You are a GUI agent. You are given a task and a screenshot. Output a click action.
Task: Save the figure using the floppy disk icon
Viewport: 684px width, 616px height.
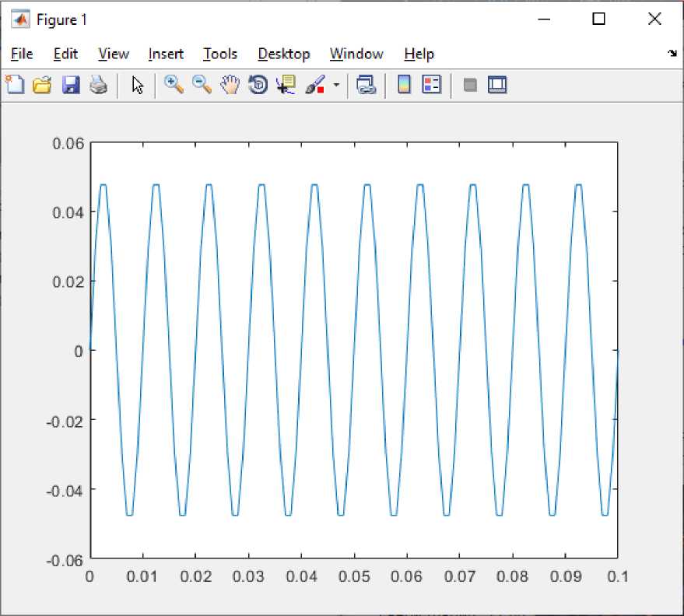tap(71, 85)
